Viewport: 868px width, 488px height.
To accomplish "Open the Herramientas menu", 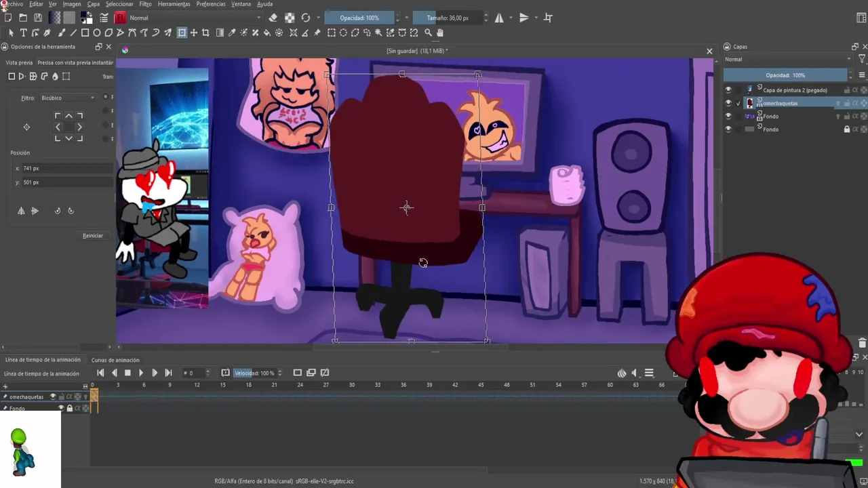I will 174,4.
